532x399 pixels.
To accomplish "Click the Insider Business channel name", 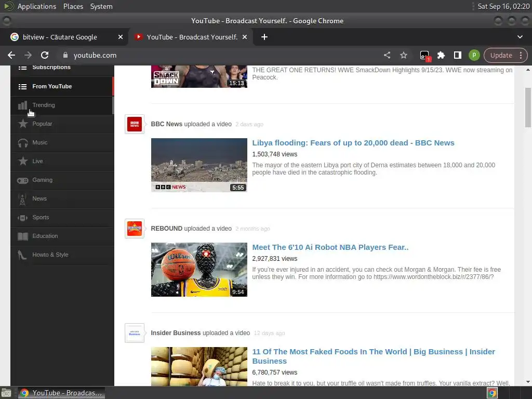I will point(176,333).
